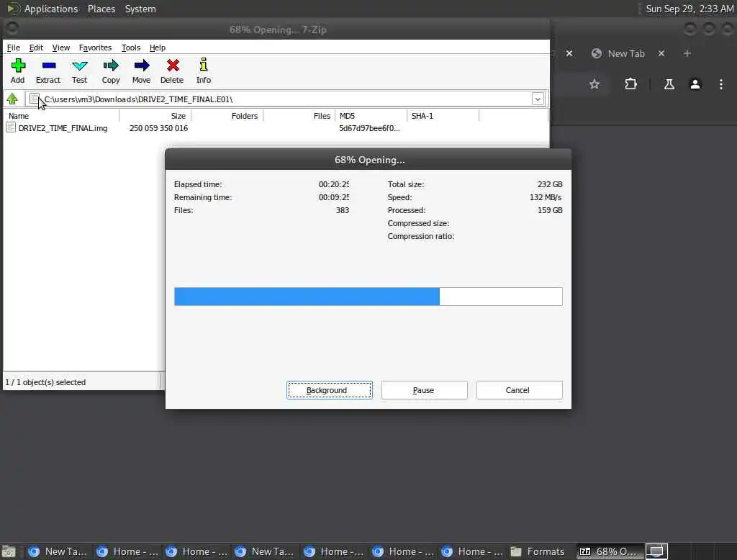Click Processed value 159 GB
This screenshot has height=560, width=737.
click(x=550, y=210)
